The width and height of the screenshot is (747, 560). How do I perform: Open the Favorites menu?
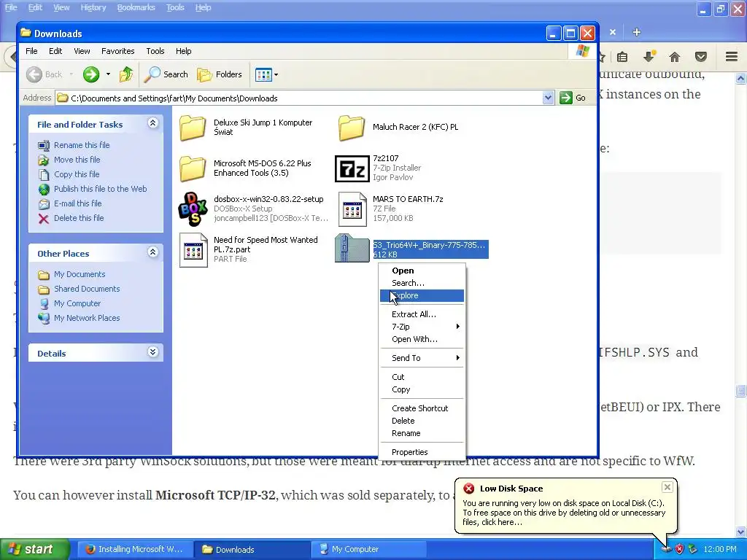117,51
